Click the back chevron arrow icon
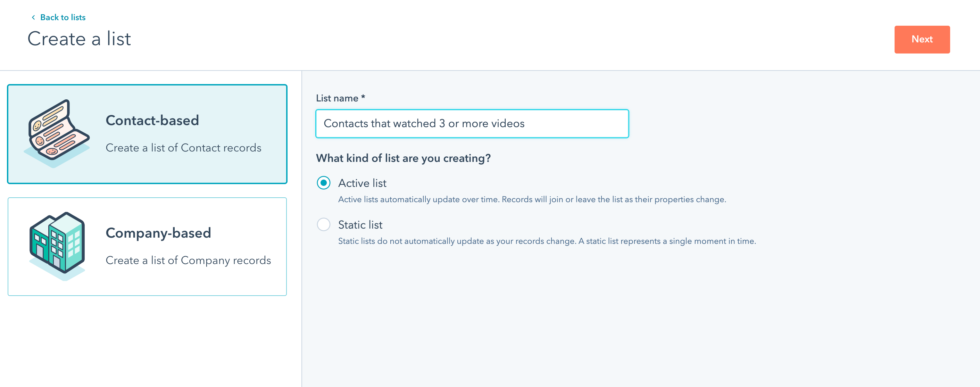The height and width of the screenshot is (387, 980). pos(33,17)
